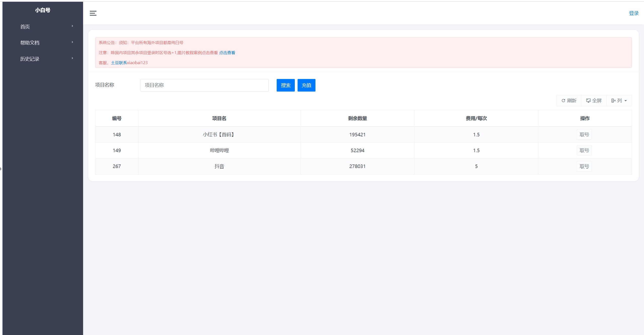Open the 首页 sidebar menu
The width and height of the screenshot is (644, 335).
click(x=43, y=27)
